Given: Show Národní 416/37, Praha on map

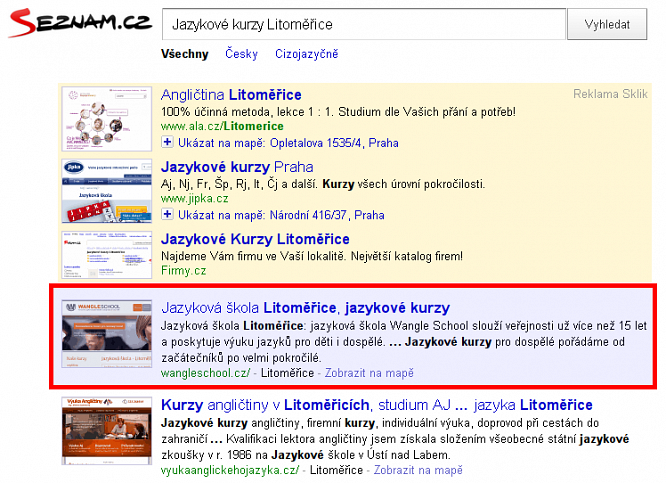Looking at the screenshot, I should coord(281,215).
